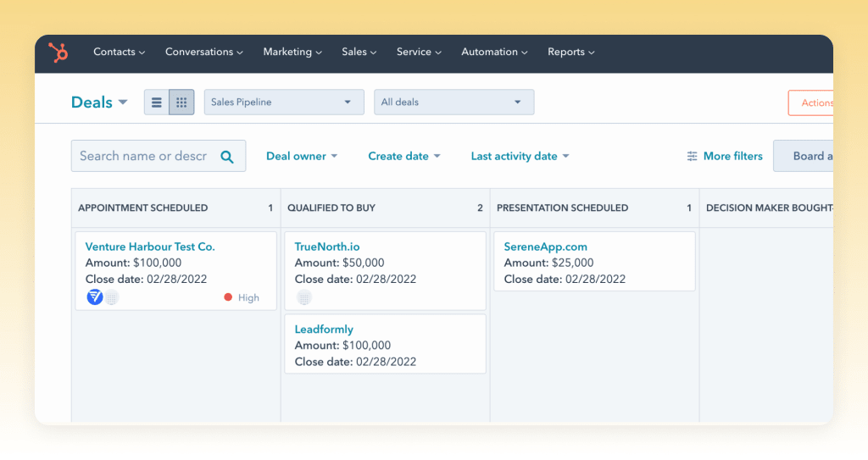The image size is (868, 460).
Task: Click Amount: $50,000 on TrueNorth.io card
Action: [x=339, y=263]
